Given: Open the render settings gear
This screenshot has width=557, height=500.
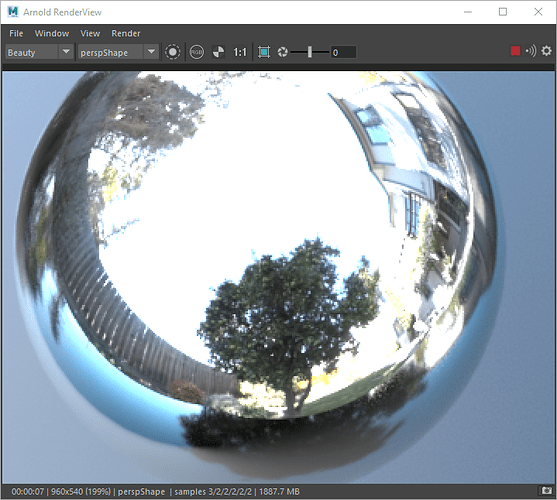Looking at the screenshot, I should pos(546,51).
